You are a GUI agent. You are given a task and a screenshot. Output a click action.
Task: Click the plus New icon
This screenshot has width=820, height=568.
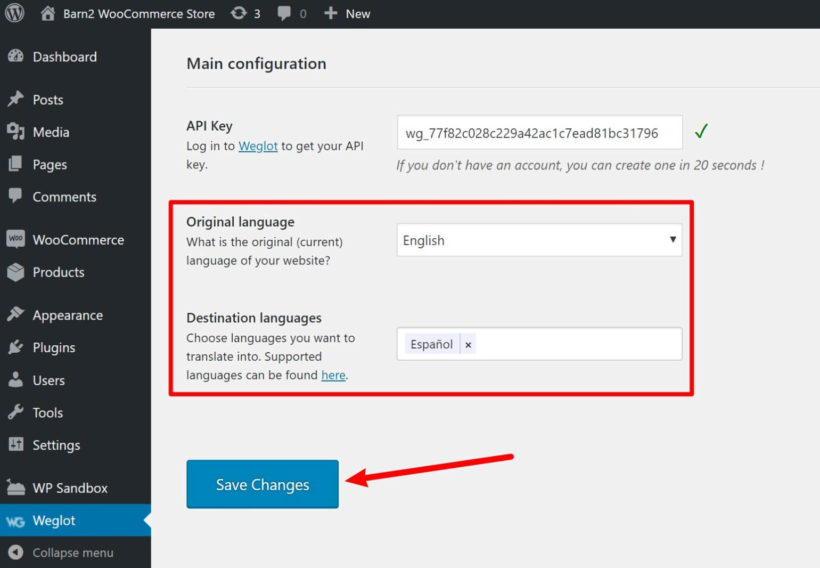(x=331, y=14)
